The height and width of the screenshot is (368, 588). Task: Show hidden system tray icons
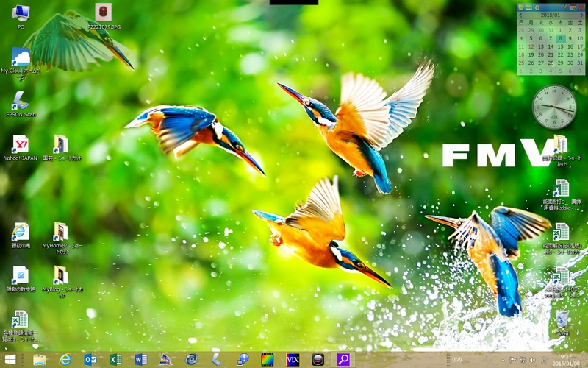[x=503, y=360]
